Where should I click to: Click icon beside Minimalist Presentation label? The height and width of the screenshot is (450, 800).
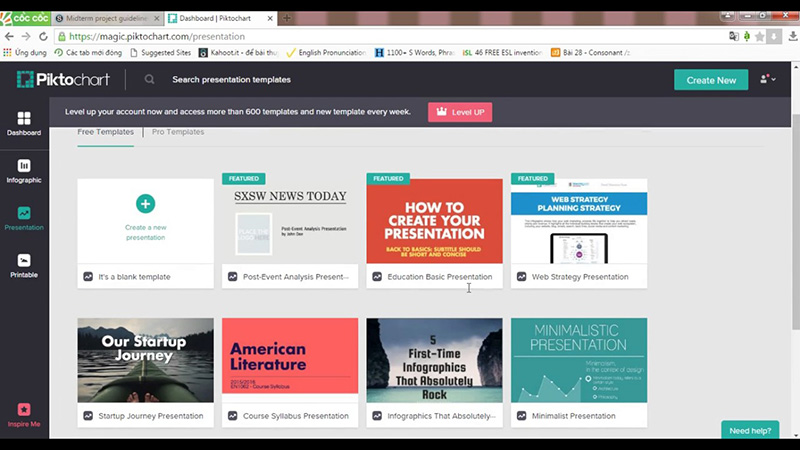click(x=521, y=416)
